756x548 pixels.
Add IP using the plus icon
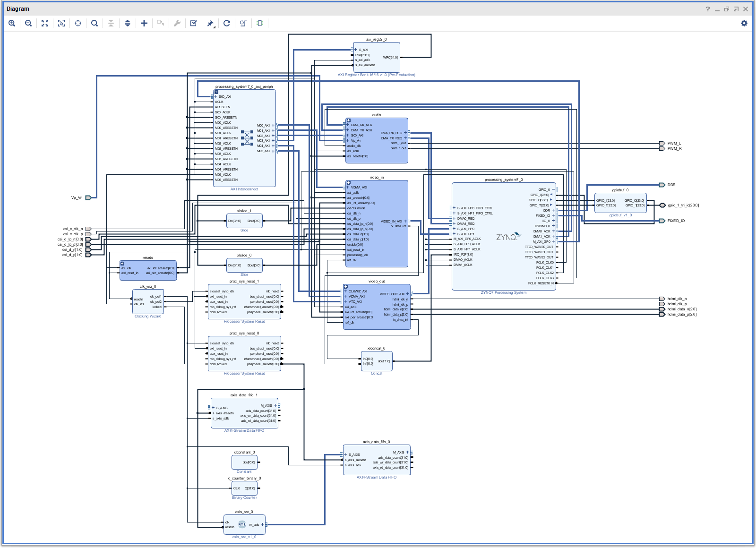coord(144,23)
